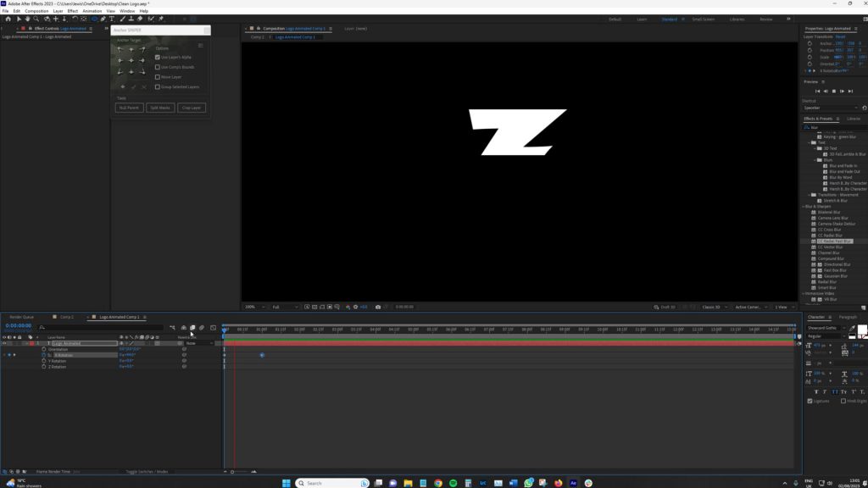Image resolution: width=868 pixels, height=488 pixels.
Task: Open the Composition menu
Action: point(36,11)
